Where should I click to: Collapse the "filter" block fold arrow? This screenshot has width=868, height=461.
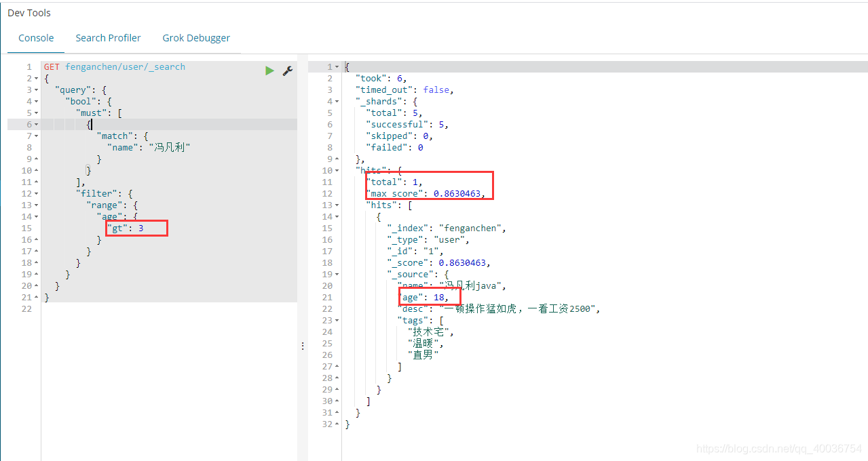pyautogui.click(x=35, y=194)
